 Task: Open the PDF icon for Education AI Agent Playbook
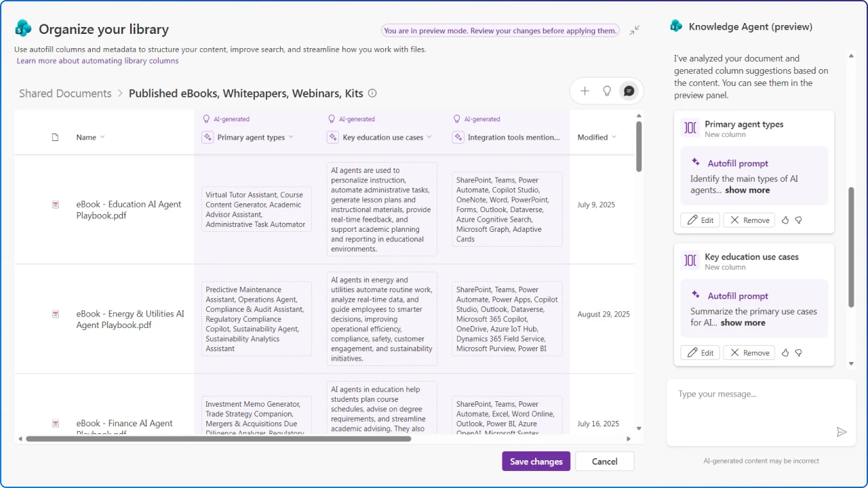(55, 204)
